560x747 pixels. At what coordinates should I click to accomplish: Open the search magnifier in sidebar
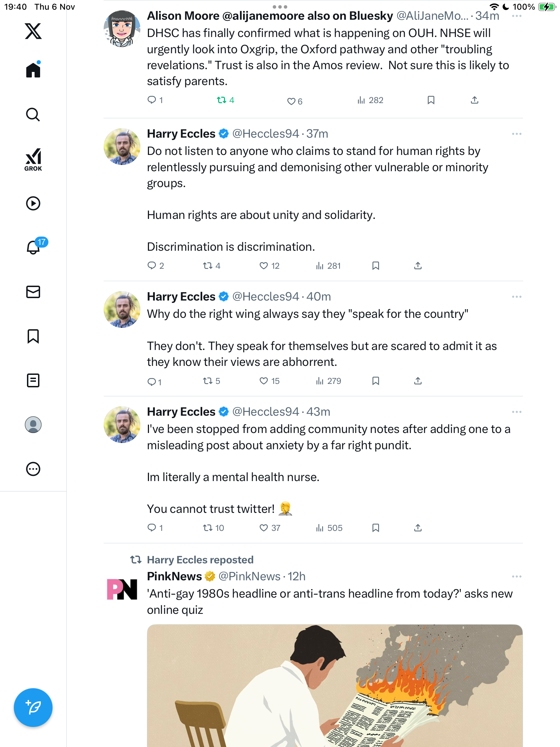coord(33,115)
